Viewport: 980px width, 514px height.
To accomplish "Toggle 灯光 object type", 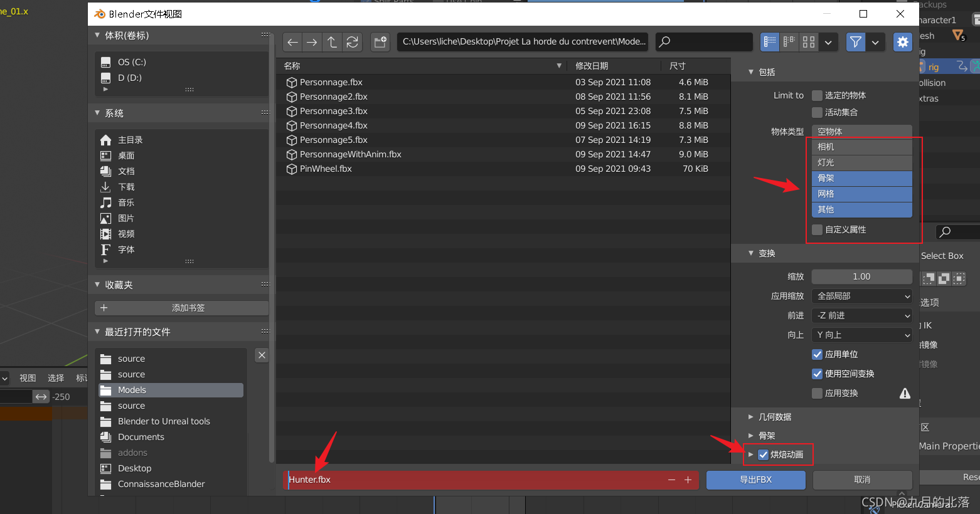I will (862, 162).
